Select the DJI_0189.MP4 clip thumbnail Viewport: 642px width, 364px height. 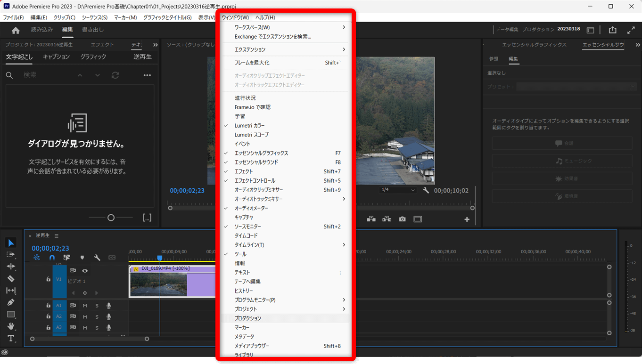coord(159,285)
